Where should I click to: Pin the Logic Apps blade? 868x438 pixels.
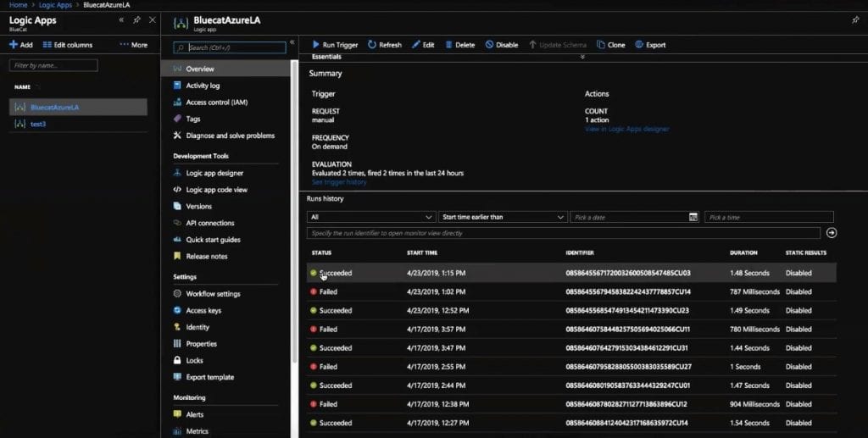click(x=136, y=20)
